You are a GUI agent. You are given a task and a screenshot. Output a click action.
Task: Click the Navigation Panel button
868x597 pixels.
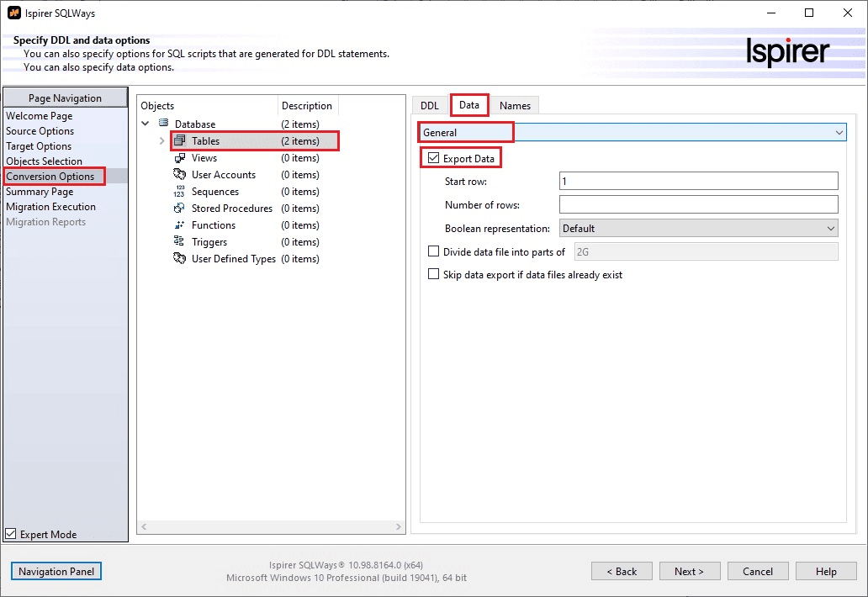[x=56, y=571]
